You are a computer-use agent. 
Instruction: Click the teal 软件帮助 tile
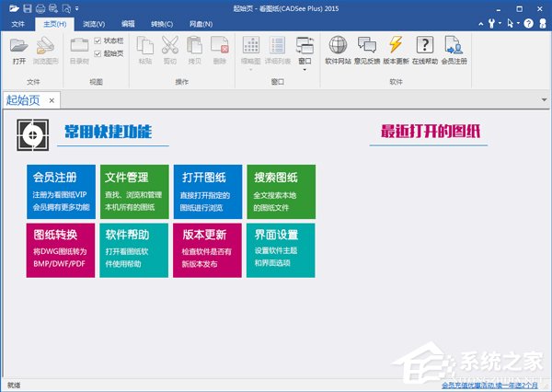click(x=133, y=250)
